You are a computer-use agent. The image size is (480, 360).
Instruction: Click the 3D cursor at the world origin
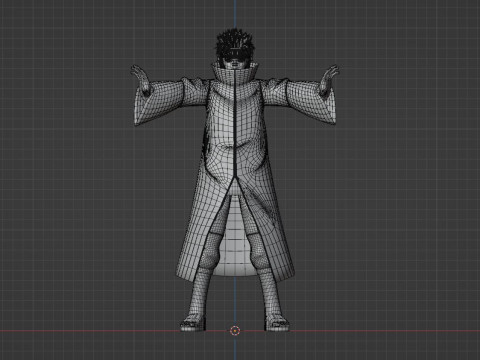pyautogui.click(x=235, y=330)
